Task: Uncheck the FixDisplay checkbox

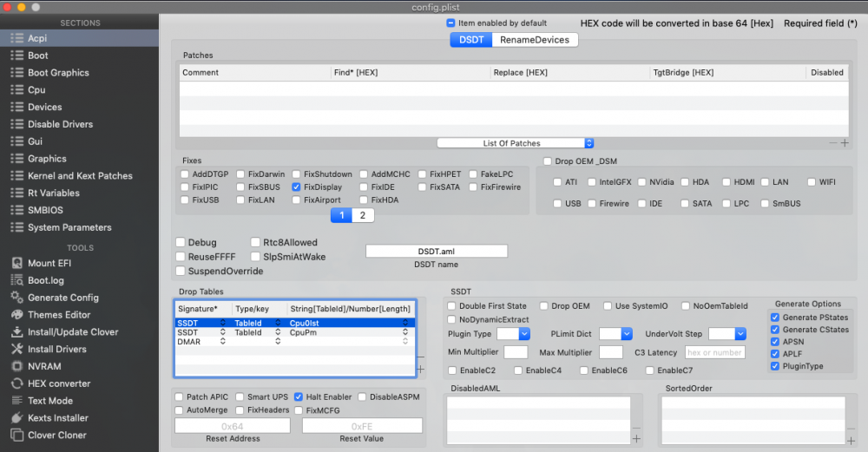Action: [x=296, y=187]
